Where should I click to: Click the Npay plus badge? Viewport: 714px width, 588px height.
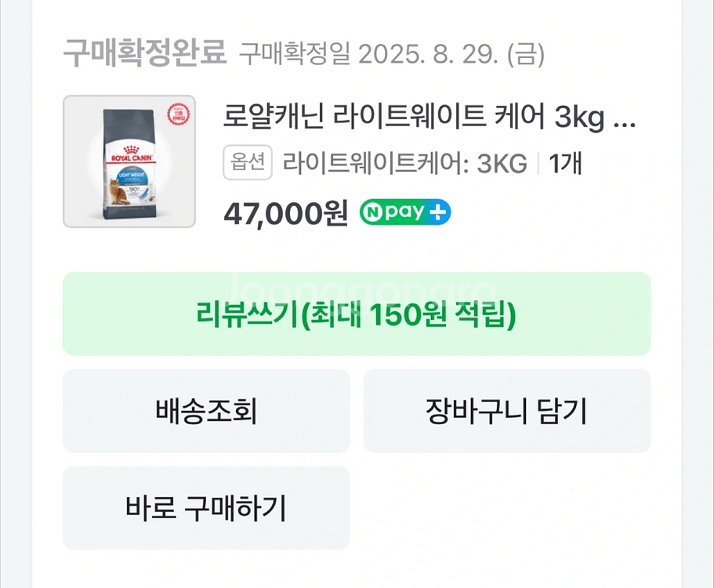[404, 212]
